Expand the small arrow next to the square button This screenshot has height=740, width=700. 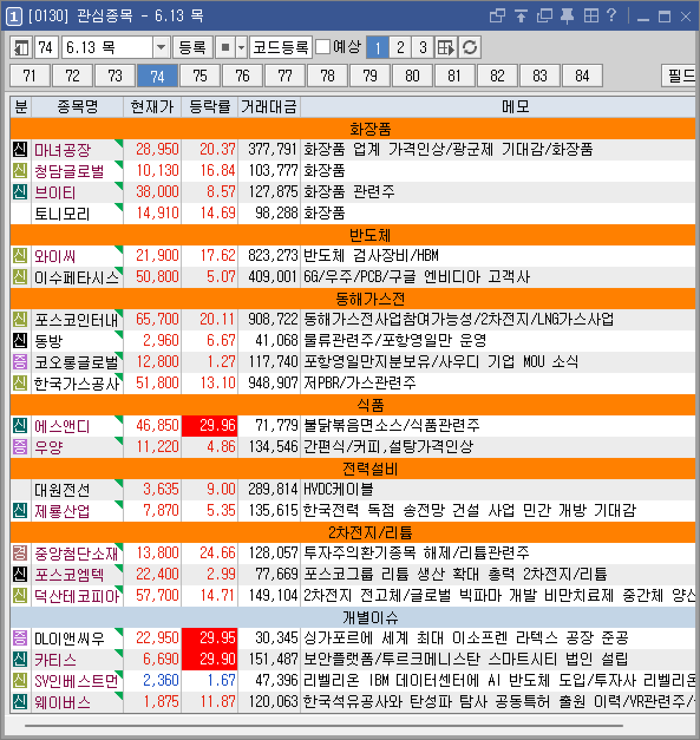coord(241,47)
